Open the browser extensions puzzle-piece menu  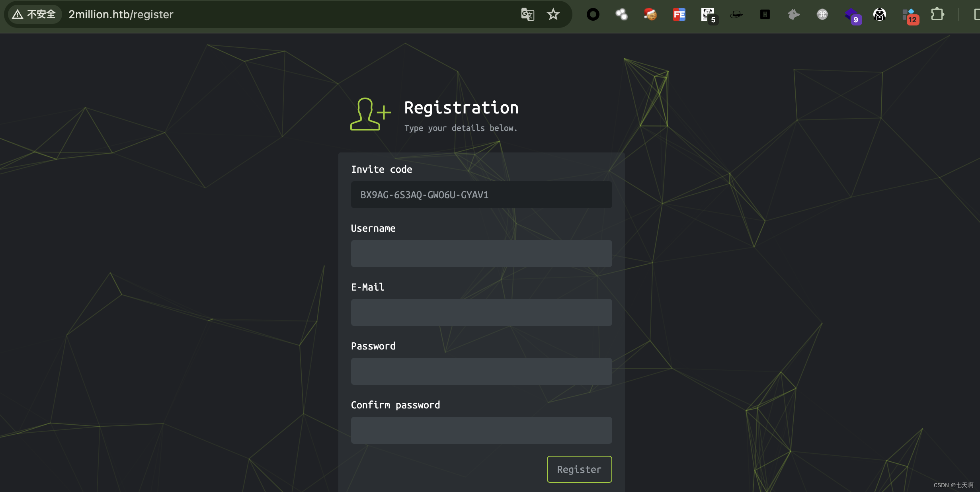coord(938,14)
